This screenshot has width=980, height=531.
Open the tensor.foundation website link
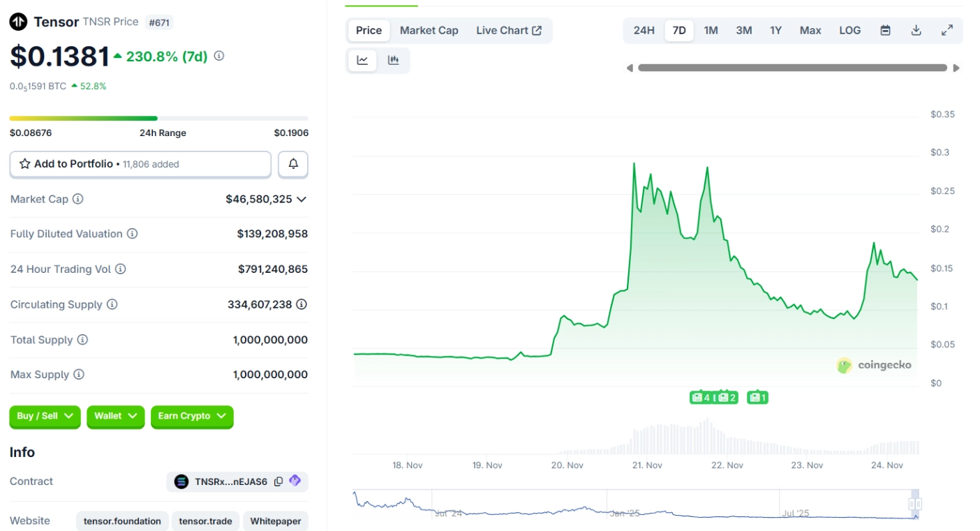[122, 521]
